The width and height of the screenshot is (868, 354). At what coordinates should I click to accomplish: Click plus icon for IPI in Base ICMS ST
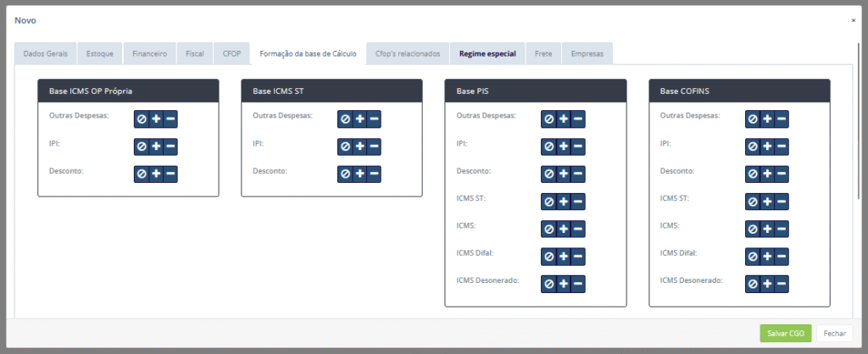[x=359, y=147]
